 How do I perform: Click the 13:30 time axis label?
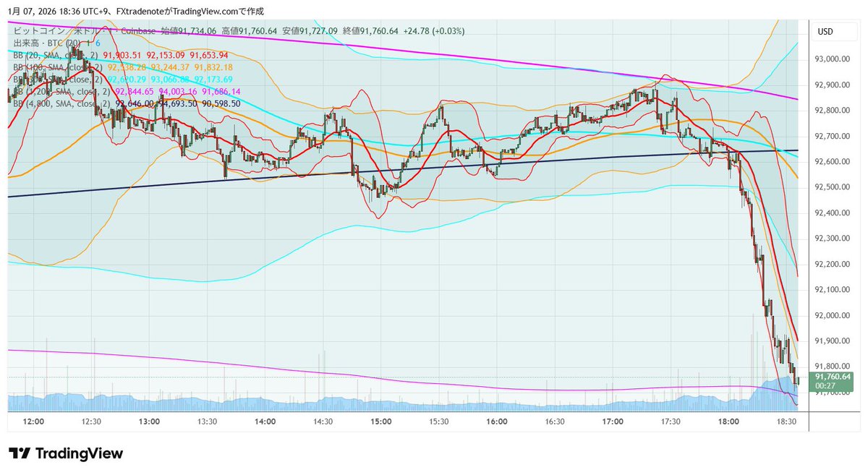click(207, 421)
